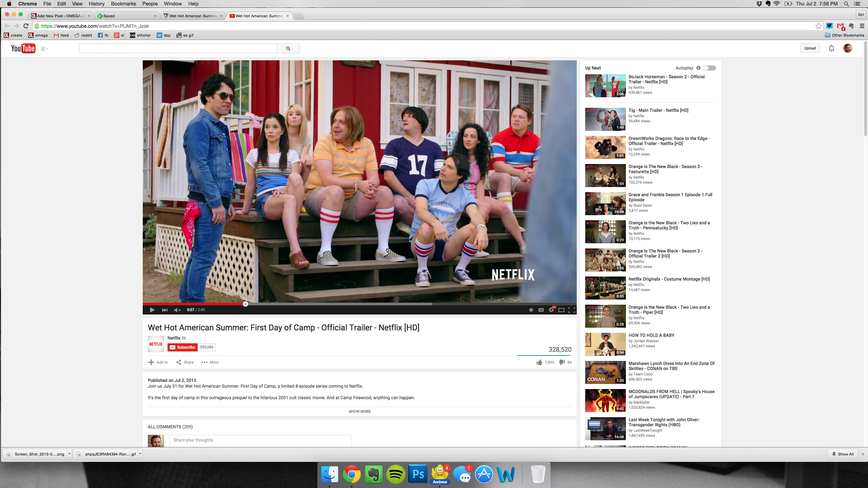Open Watch Later clock icon in player

point(531,310)
